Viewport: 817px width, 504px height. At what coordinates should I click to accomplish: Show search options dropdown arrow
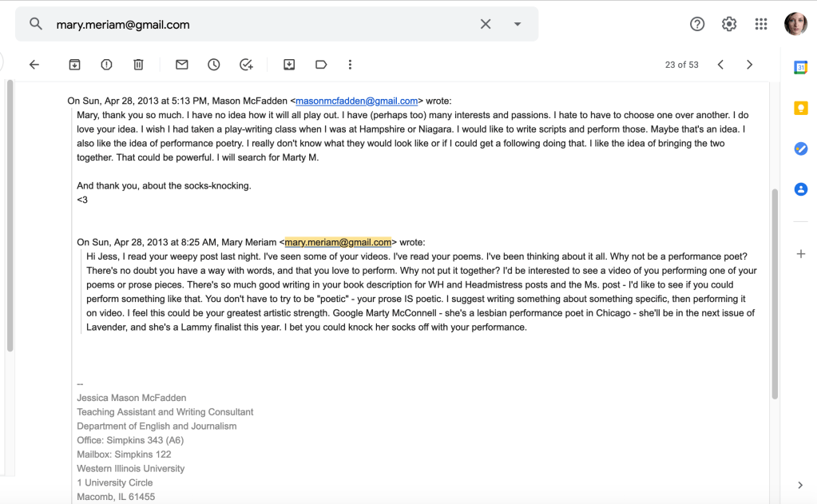pyautogui.click(x=518, y=24)
